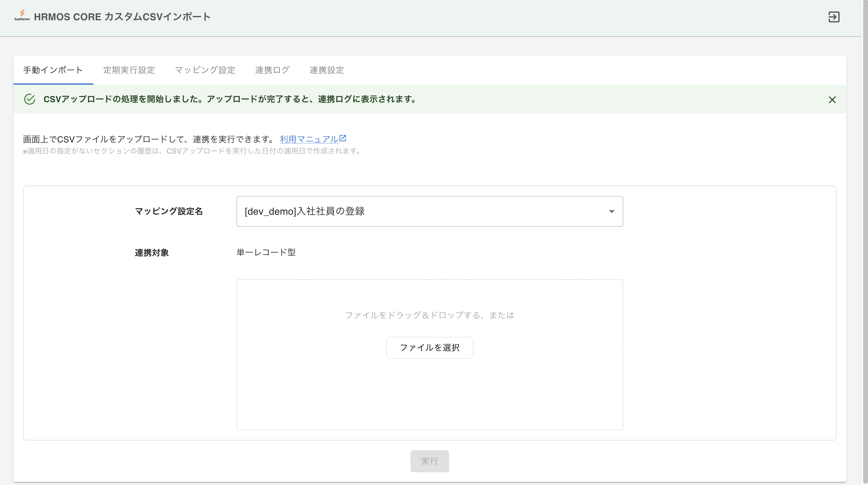Open the 連携ログ tab

click(x=272, y=70)
